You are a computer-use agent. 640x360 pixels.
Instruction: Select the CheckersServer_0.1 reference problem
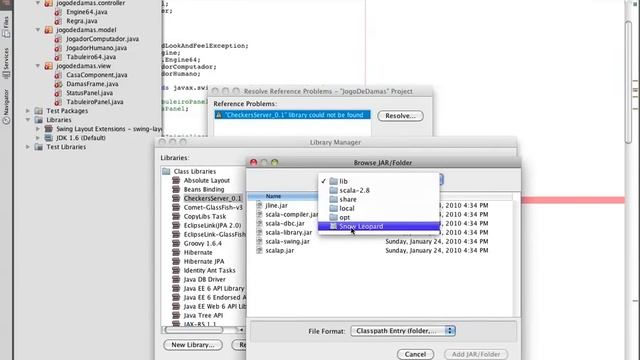tap(292, 115)
